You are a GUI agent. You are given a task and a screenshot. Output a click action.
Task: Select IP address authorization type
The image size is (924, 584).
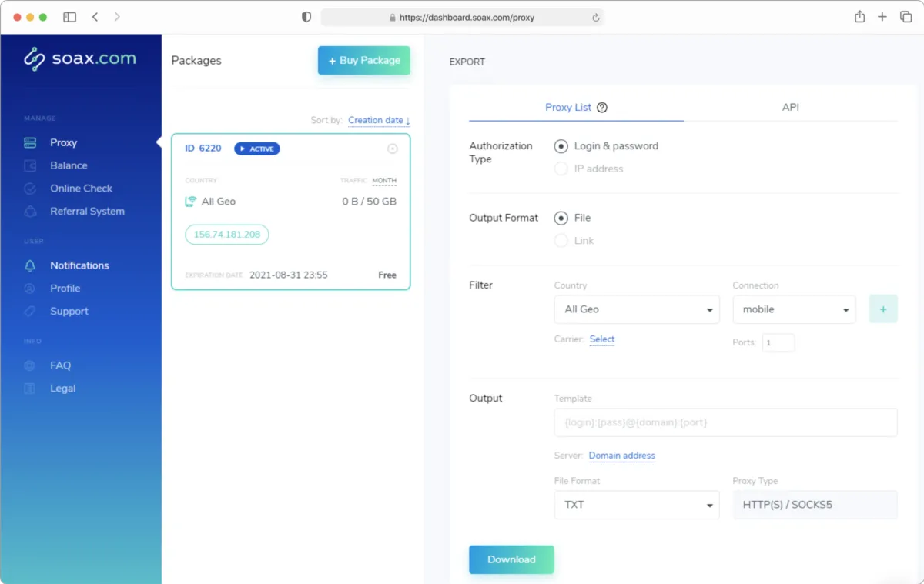[x=561, y=169]
